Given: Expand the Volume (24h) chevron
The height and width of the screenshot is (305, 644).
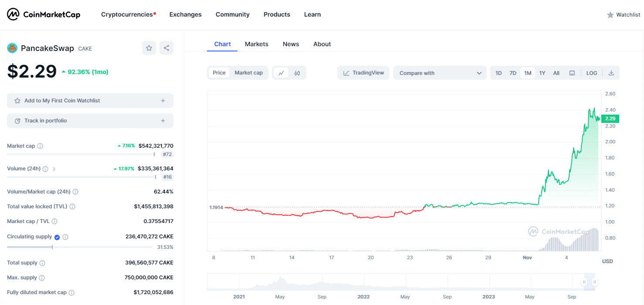Looking at the screenshot, I should (x=54, y=169).
